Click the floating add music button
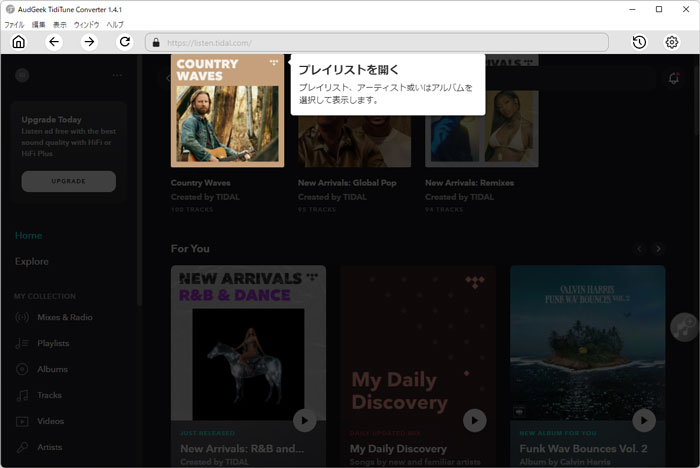Screen dimensions: 700x468 (684, 327)
